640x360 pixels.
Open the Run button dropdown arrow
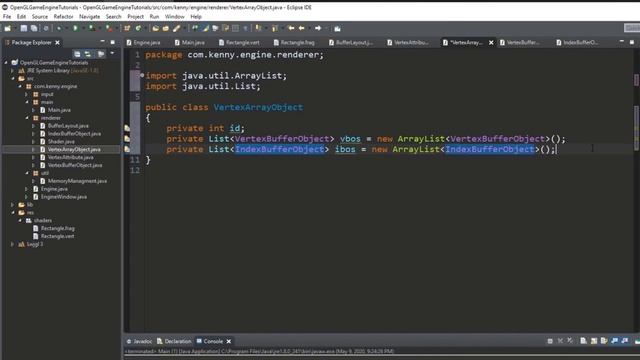(x=83, y=28)
